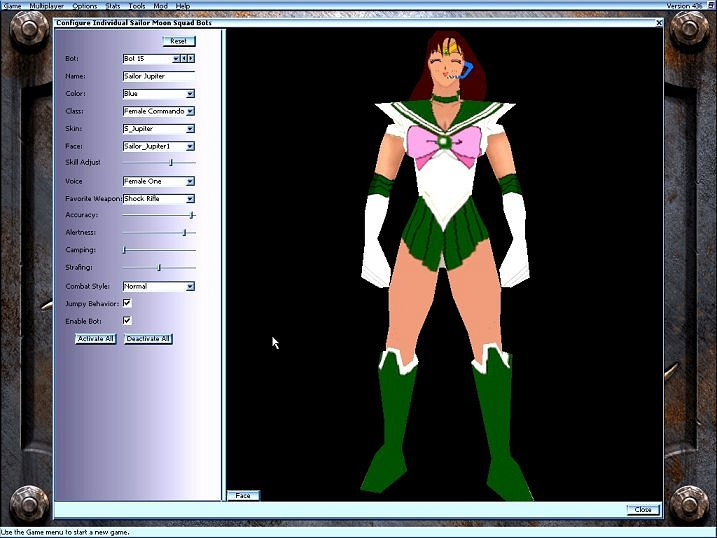Image resolution: width=717 pixels, height=538 pixels.
Task: Disable the Enable Bot checkbox
Action: 127,321
